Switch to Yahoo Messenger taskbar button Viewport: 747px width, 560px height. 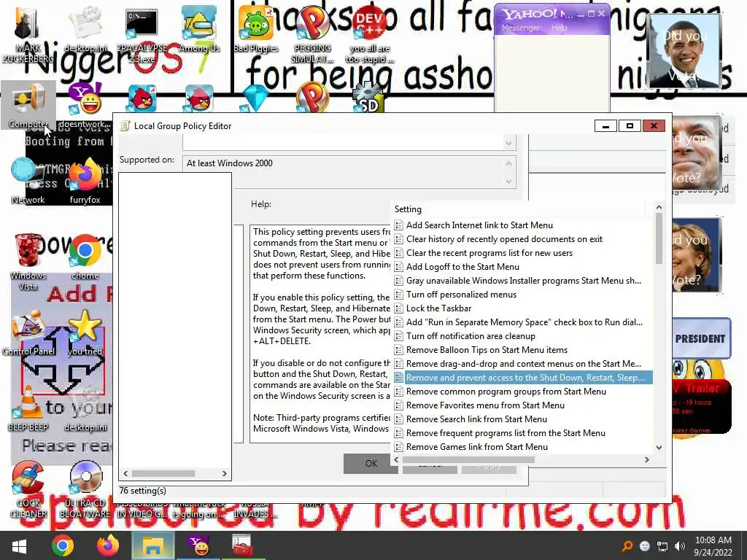198,545
